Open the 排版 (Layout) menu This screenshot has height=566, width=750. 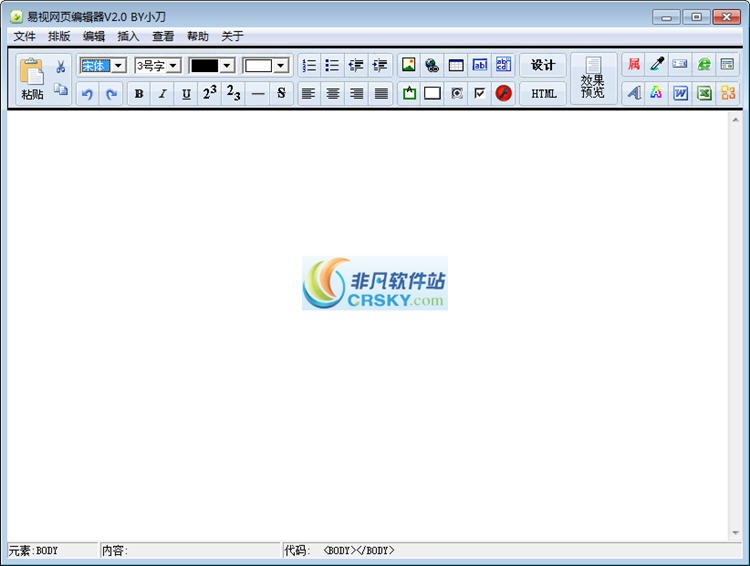(59, 36)
